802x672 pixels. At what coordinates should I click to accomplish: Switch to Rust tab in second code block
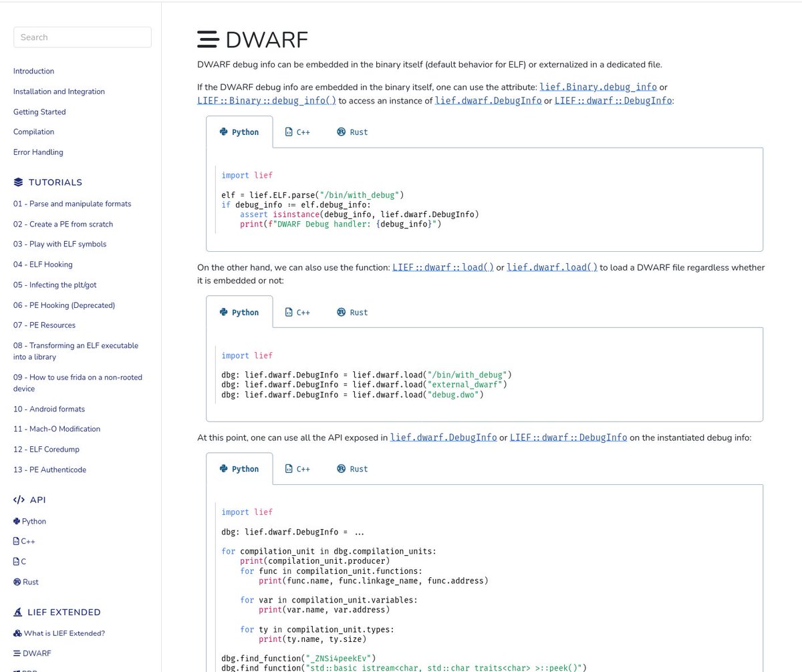[x=353, y=312]
